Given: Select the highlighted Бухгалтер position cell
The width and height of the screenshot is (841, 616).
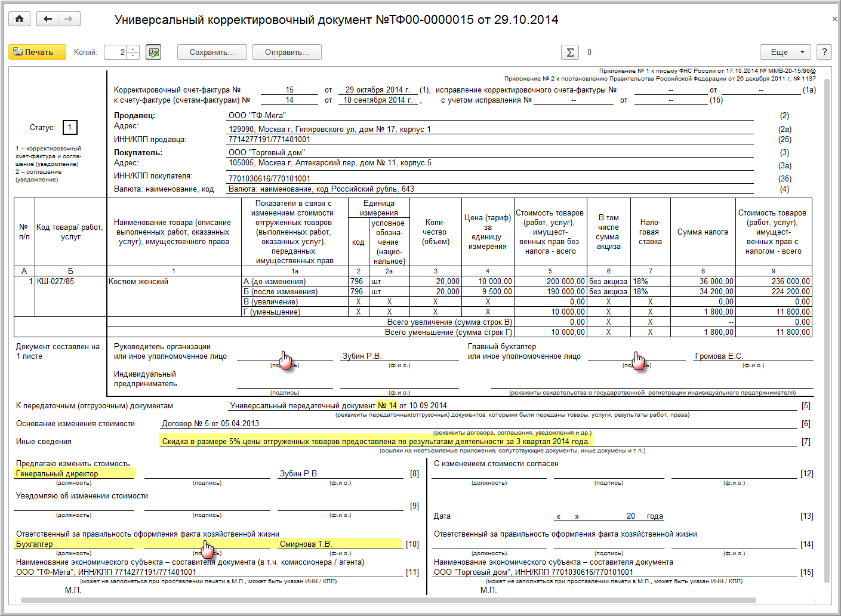Looking at the screenshot, I should coord(74,544).
